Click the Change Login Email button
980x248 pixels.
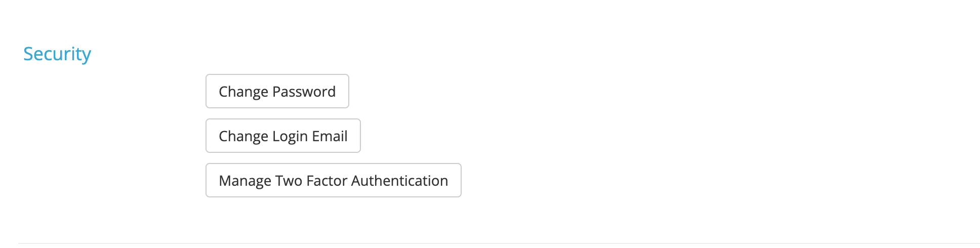(x=283, y=136)
